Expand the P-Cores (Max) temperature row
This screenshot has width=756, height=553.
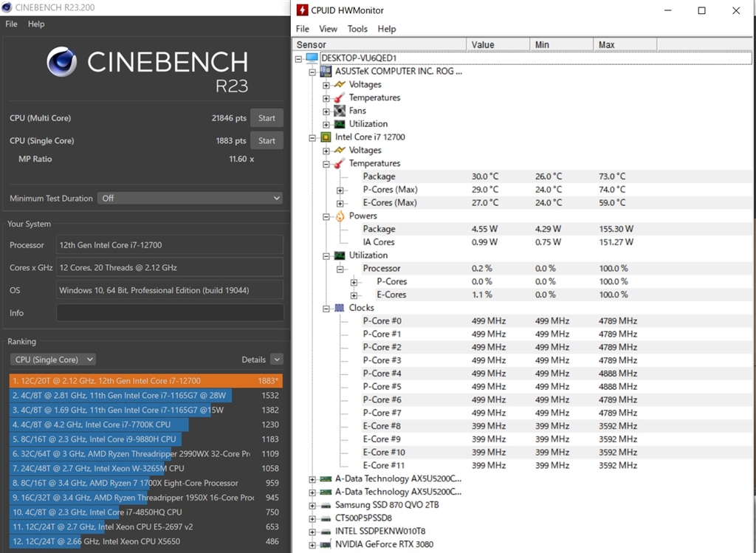[x=340, y=190]
